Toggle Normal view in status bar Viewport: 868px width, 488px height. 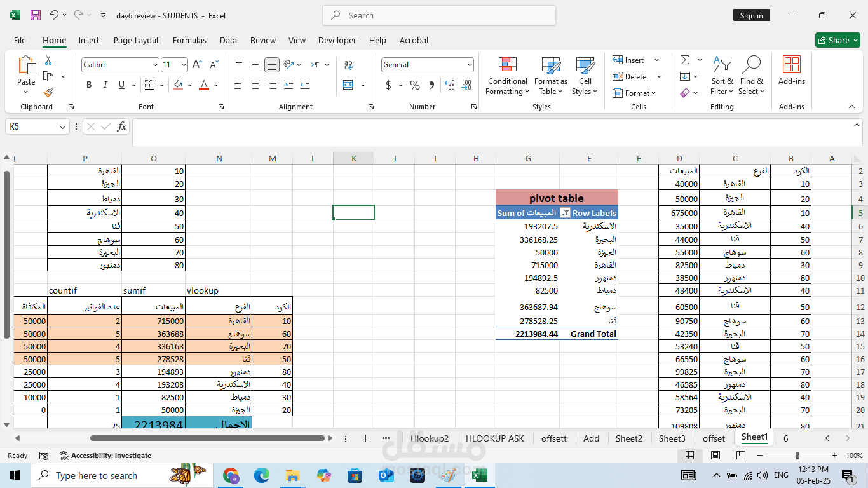(690, 456)
